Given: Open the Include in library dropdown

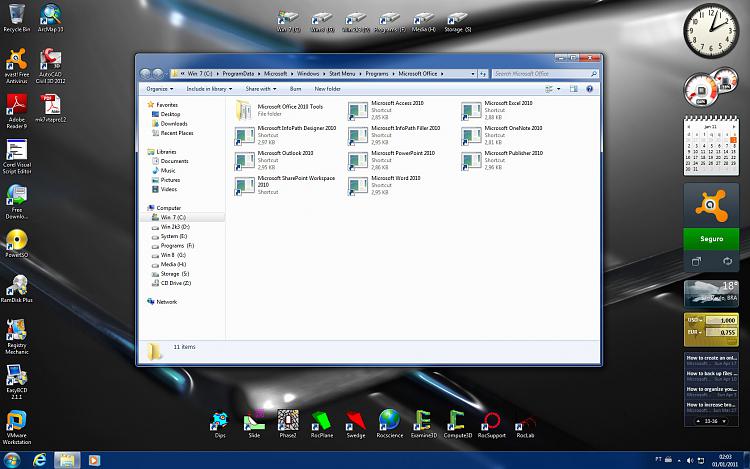Looking at the screenshot, I should (209, 89).
